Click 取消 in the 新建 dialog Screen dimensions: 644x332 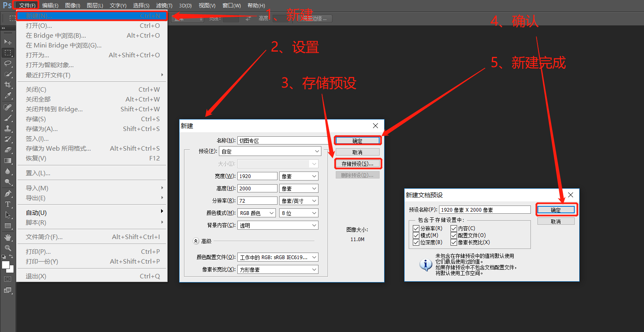pos(357,152)
